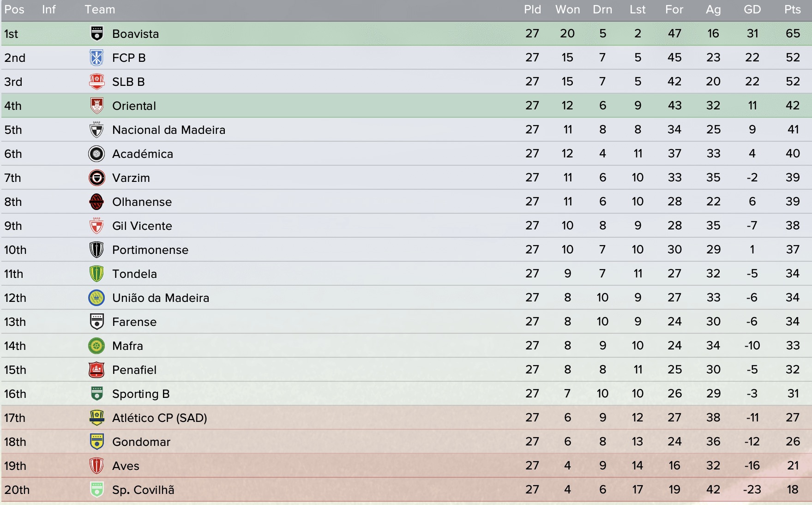Open the SLB B team badge
Viewport: 812px width, 505px height.
(x=96, y=82)
